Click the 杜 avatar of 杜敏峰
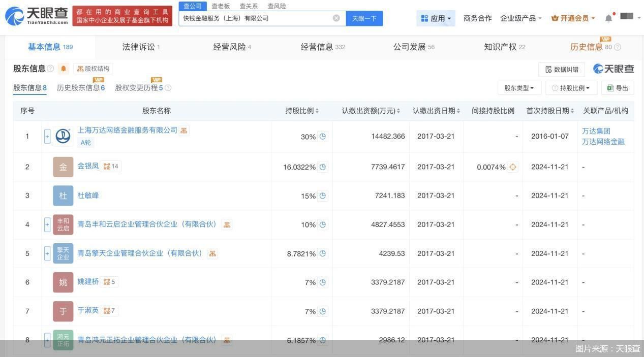 click(x=63, y=196)
